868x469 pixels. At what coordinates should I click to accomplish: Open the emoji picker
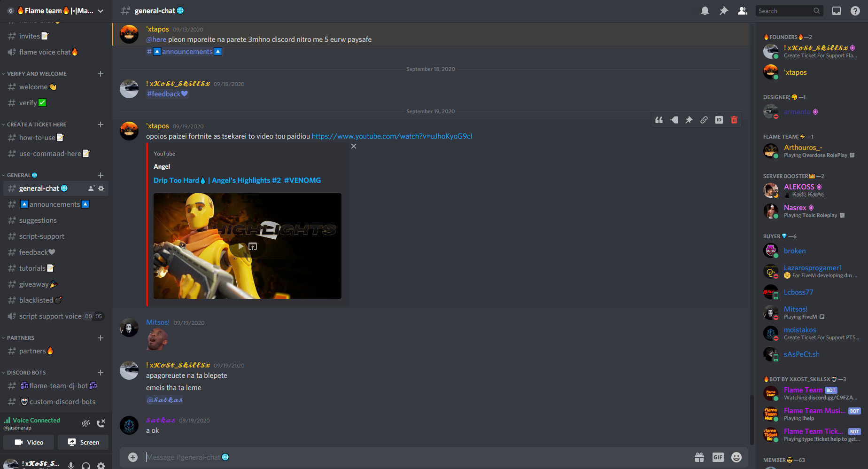[736, 457]
